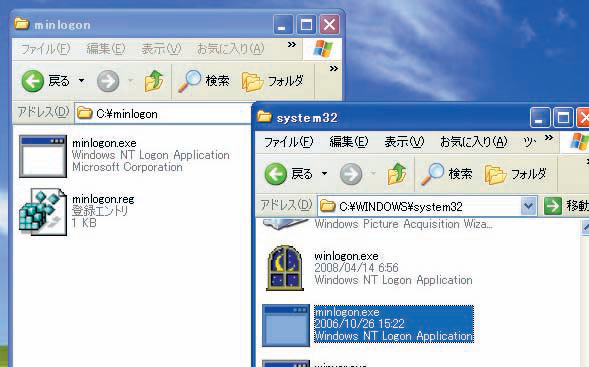Image resolution: width=589 pixels, height=367 pixels.
Task: Open 編集(E) menu in minlogon window
Action: pos(106,49)
